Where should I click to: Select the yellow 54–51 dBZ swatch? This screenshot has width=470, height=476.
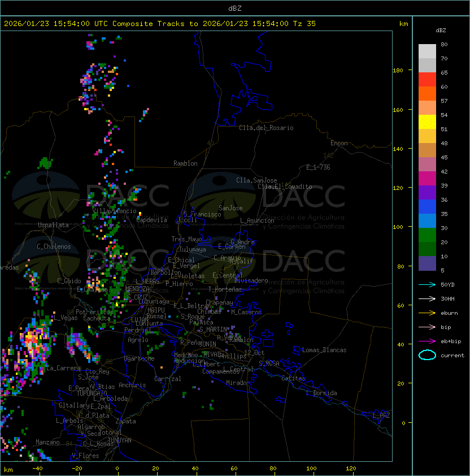point(427,122)
